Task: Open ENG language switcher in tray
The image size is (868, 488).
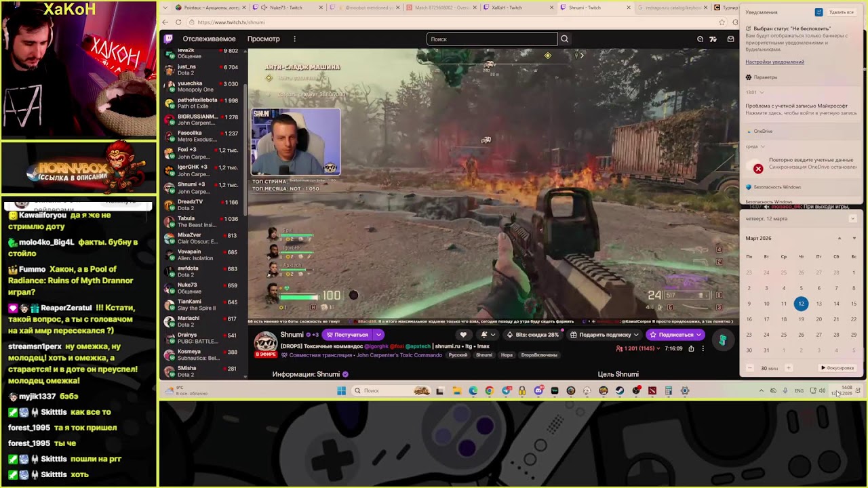Action: 799,390
